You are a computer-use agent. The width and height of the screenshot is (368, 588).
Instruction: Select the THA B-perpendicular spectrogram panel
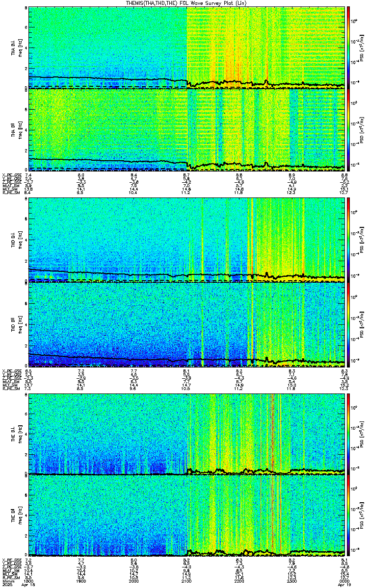[x=187, y=47]
